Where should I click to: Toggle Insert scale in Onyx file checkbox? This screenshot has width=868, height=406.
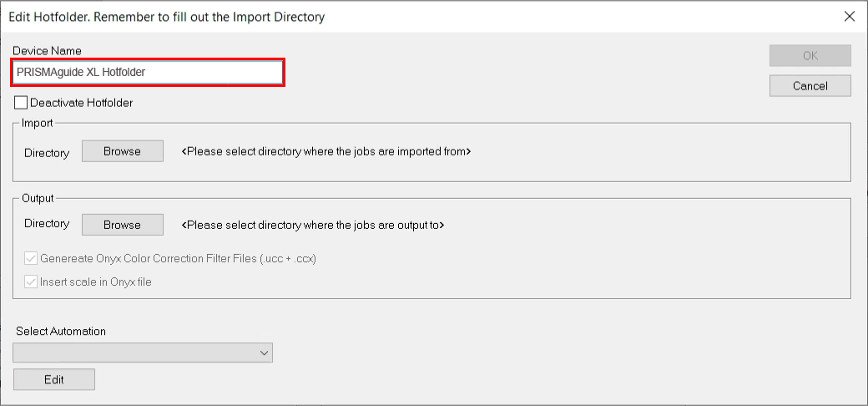coord(32,282)
